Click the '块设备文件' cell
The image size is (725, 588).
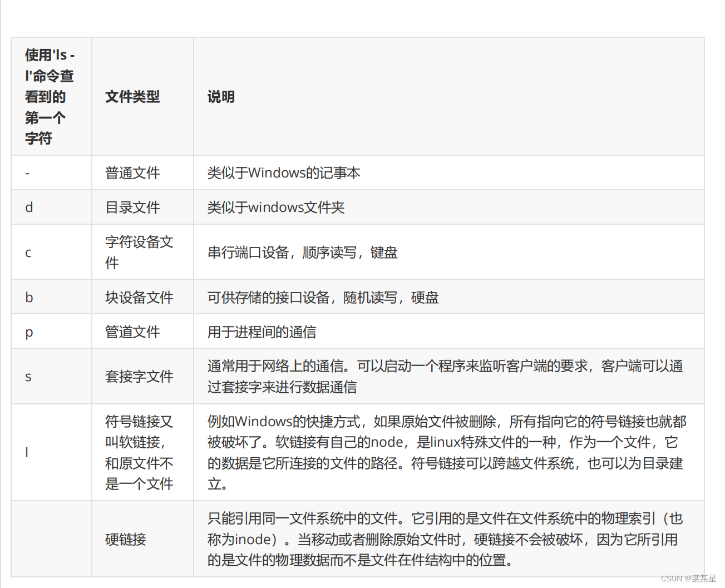142,297
